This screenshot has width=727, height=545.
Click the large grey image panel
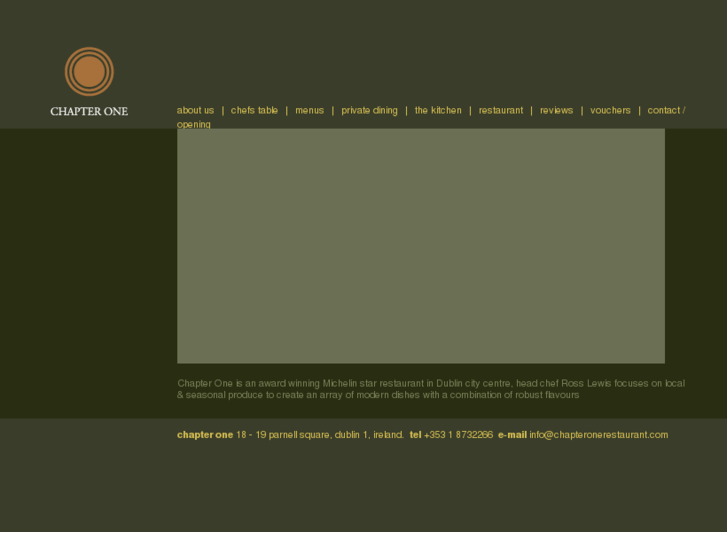tap(421, 246)
